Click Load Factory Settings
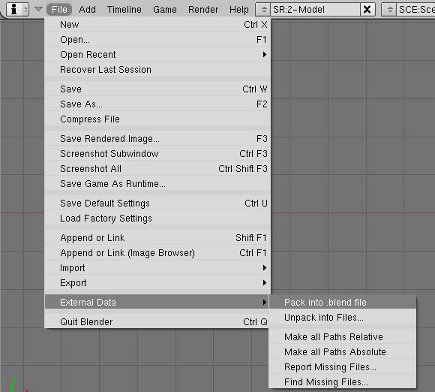The width and height of the screenshot is (435, 392). 158,218
